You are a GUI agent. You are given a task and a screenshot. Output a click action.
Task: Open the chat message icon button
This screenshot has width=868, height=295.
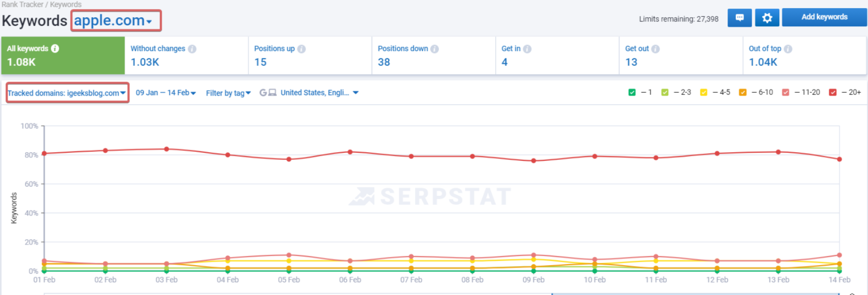pos(739,18)
